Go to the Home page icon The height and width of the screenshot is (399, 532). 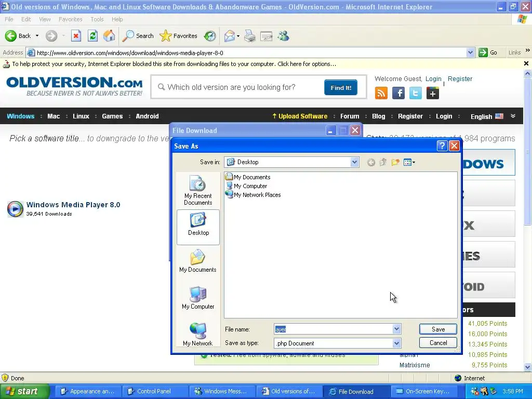pyautogui.click(x=109, y=36)
